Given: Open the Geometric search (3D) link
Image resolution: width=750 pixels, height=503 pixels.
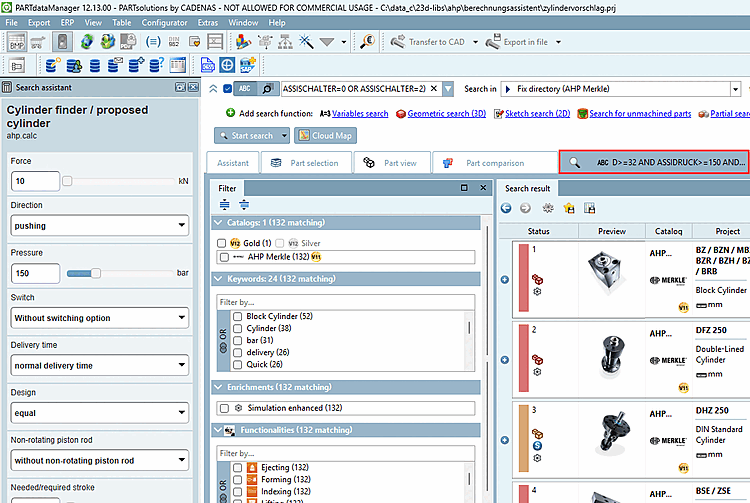Looking at the screenshot, I should coord(447,114).
